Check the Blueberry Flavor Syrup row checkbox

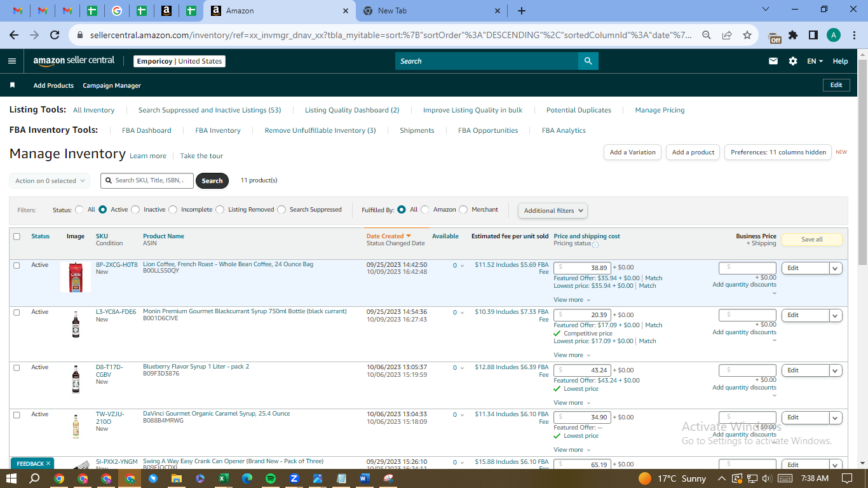[17, 368]
